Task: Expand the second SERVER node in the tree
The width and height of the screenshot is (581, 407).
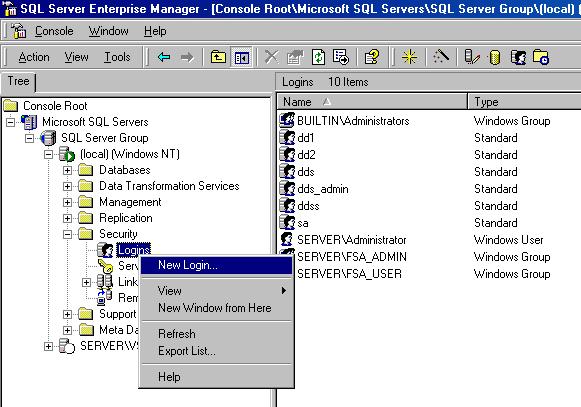Action: 49,346
